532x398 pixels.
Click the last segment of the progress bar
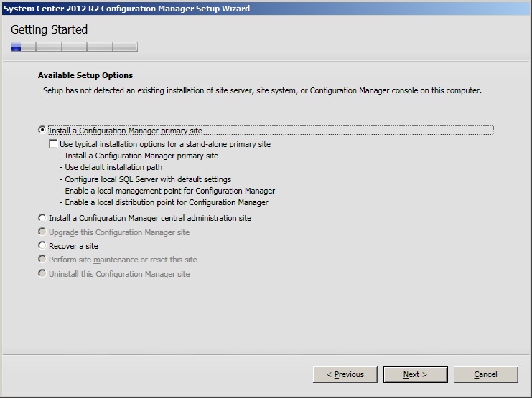(x=125, y=47)
